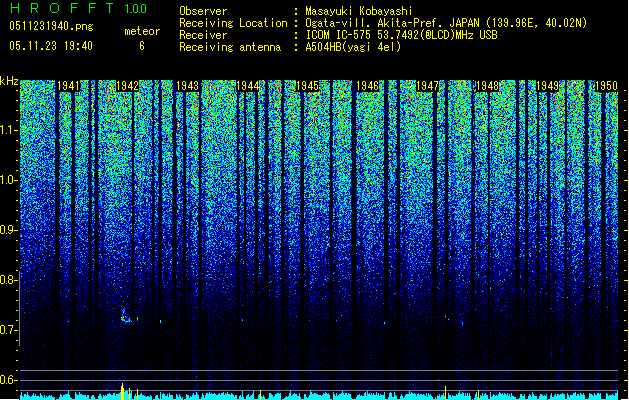The image size is (629, 400).
Task: Click the HROFFT 1.0.0 title text
Action: tap(79, 8)
